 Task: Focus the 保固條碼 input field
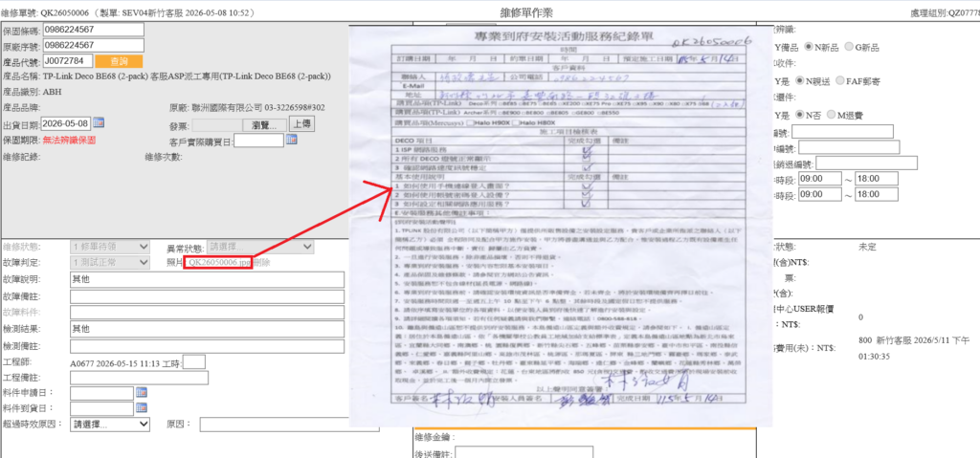coord(93,30)
